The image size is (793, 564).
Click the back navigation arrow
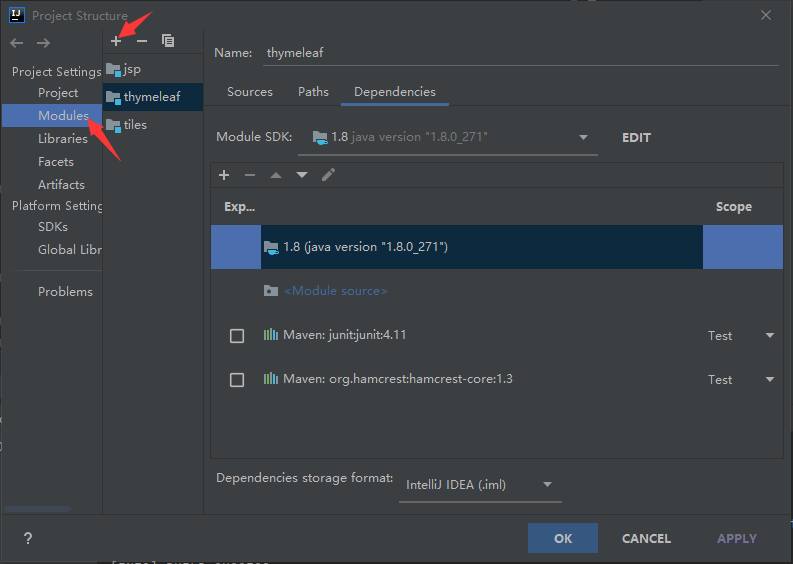click(x=17, y=43)
